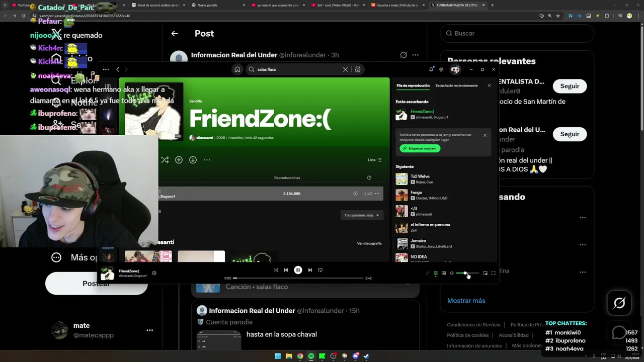Viewport: 644px width, 362px height.
Task: Go to previous track in Spotify
Action: (x=286, y=270)
